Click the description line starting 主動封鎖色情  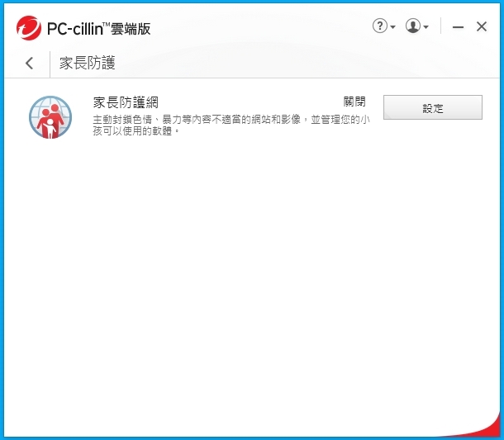[231, 120]
